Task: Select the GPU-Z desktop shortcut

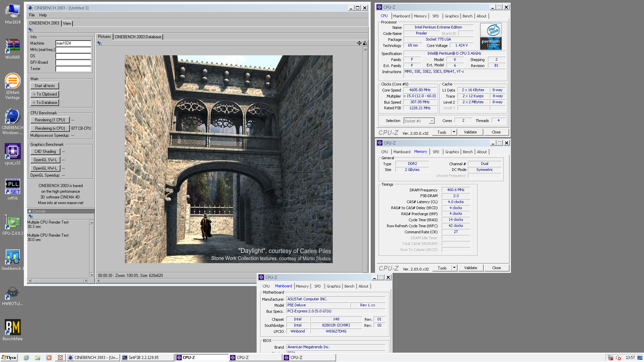Action: pos(12,225)
